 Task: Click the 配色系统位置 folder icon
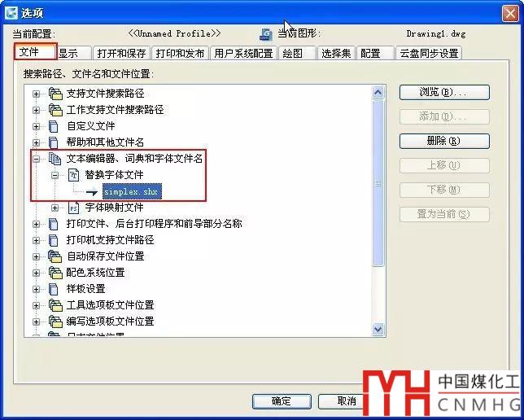tap(55, 273)
